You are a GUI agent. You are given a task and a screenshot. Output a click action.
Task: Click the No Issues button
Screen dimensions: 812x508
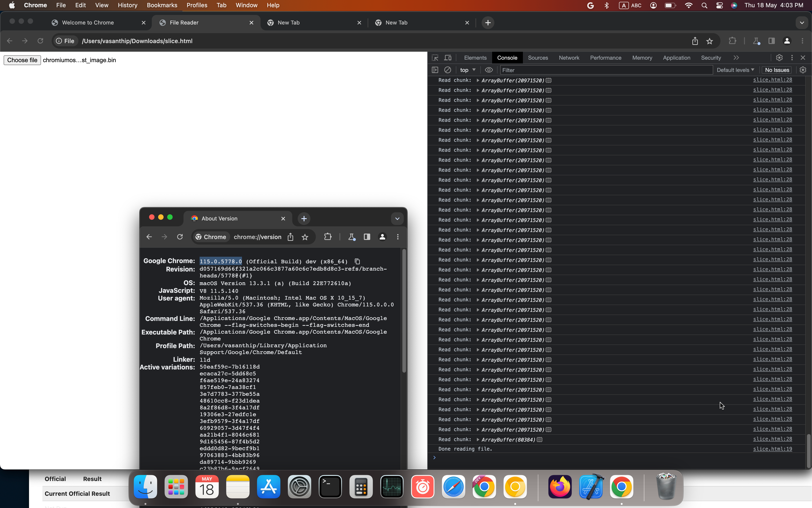tap(777, 70)
